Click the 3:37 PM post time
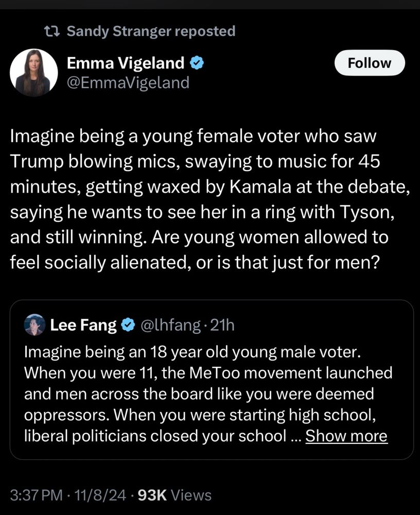 [39, 495]
